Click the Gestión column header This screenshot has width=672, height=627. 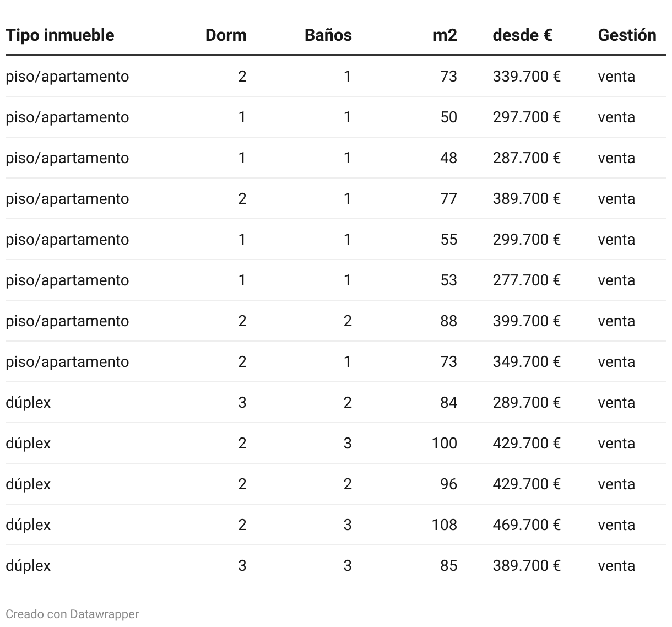tap(627, 35)
